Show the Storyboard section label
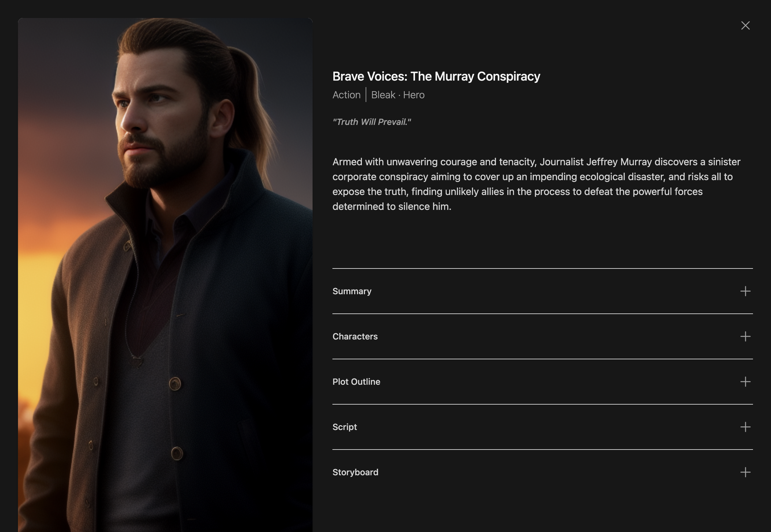771x532 pixels. coord(355,472)
